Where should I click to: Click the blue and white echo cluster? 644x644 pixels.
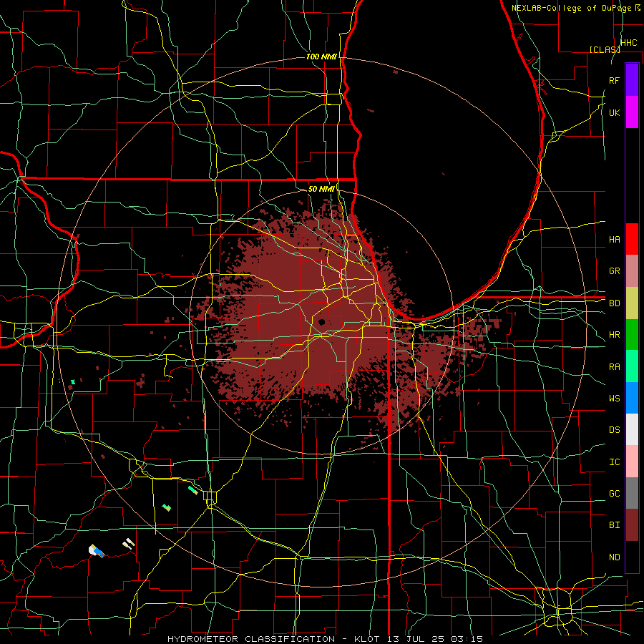point(96,551)
